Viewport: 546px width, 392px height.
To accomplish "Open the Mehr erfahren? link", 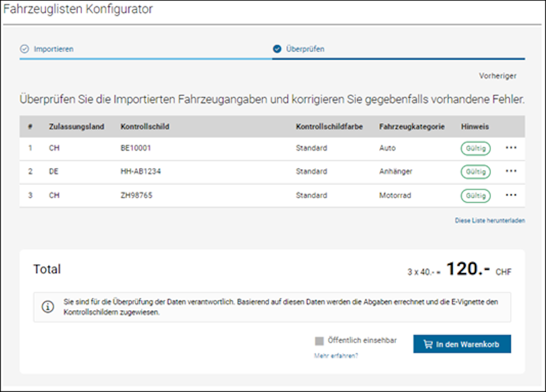I will (x=334, y=354).
